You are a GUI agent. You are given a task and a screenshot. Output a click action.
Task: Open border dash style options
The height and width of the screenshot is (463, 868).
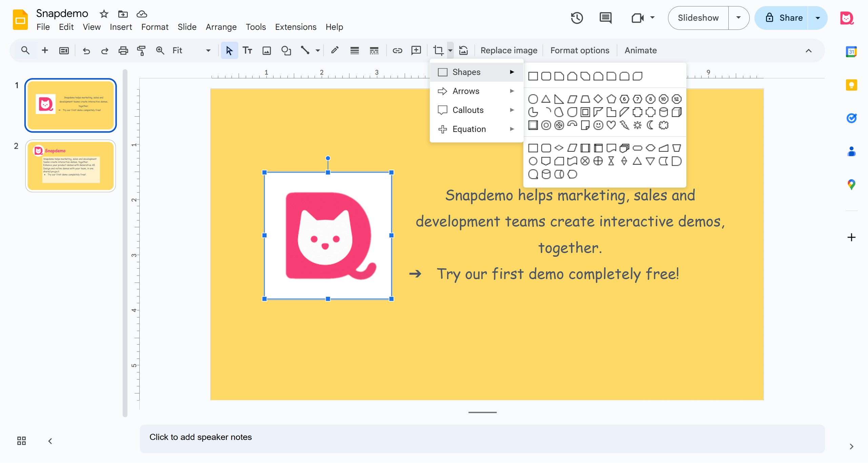coord(374,51)
